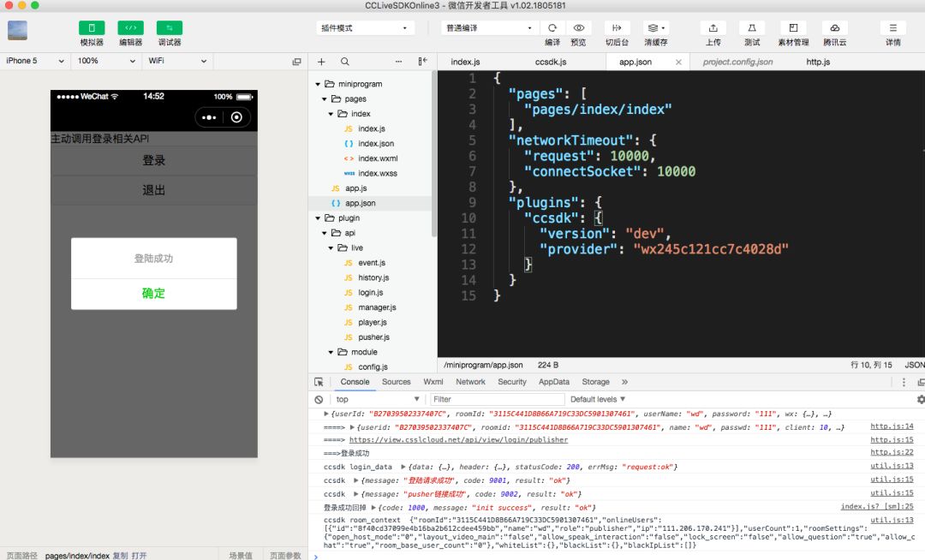Open the details menu icon
Screen dimensions: 925x560
click(893, 27)
